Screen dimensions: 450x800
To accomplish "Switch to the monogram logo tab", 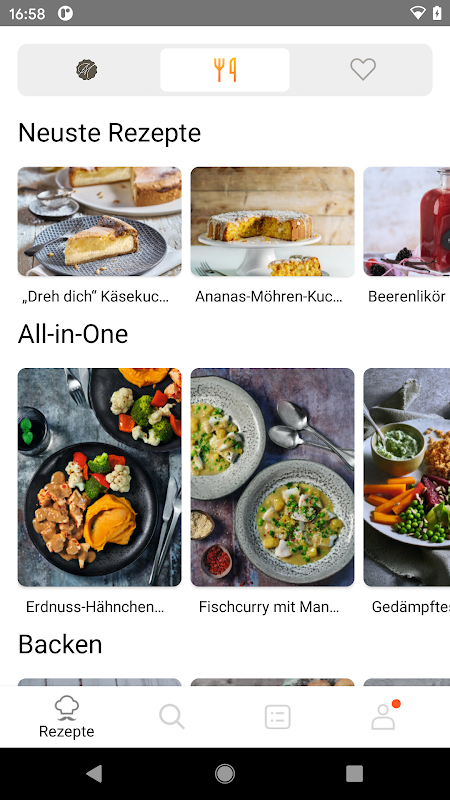I will 87,70.
